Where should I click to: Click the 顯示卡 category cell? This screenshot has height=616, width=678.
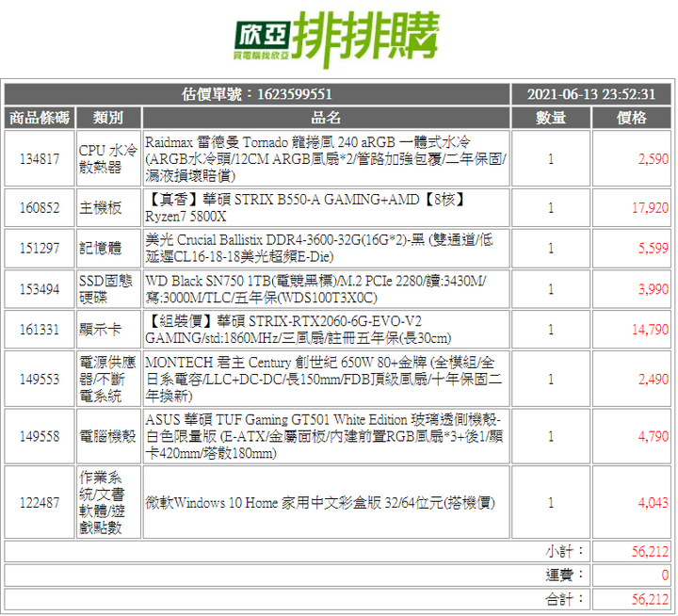108,330
